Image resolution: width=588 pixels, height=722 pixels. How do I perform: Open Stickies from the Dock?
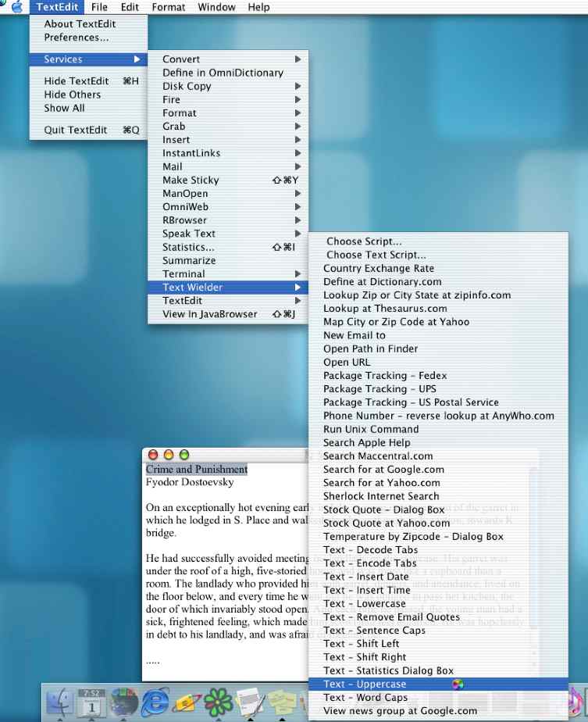point(282,702)
